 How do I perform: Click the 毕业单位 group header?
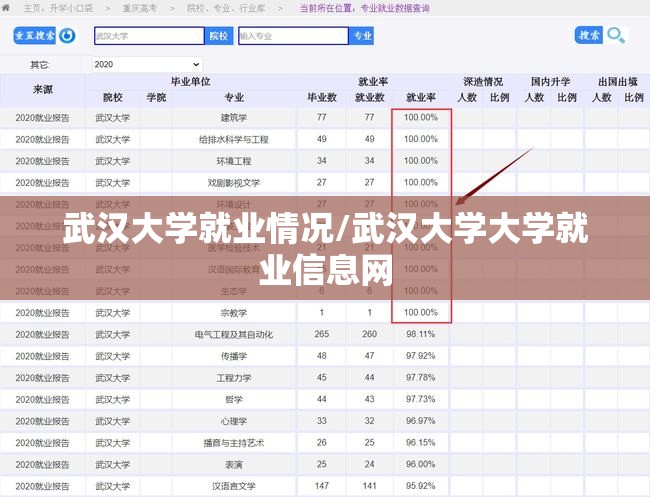coord(191,82)
